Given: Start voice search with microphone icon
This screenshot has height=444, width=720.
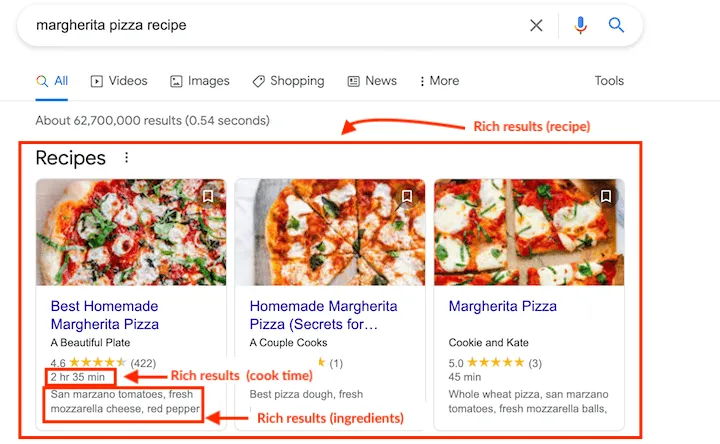Looking at the screenshot, I should pyautogui.click(x=581, y=26).
